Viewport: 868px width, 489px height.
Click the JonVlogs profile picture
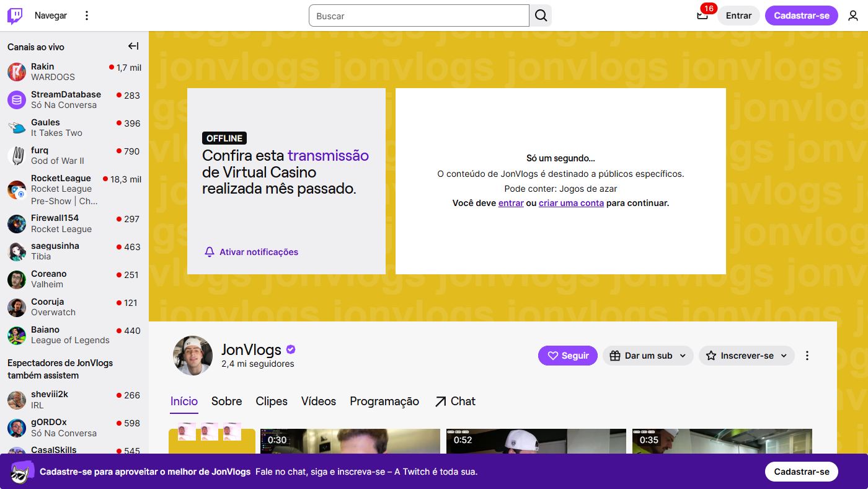(x=193, y=356)
